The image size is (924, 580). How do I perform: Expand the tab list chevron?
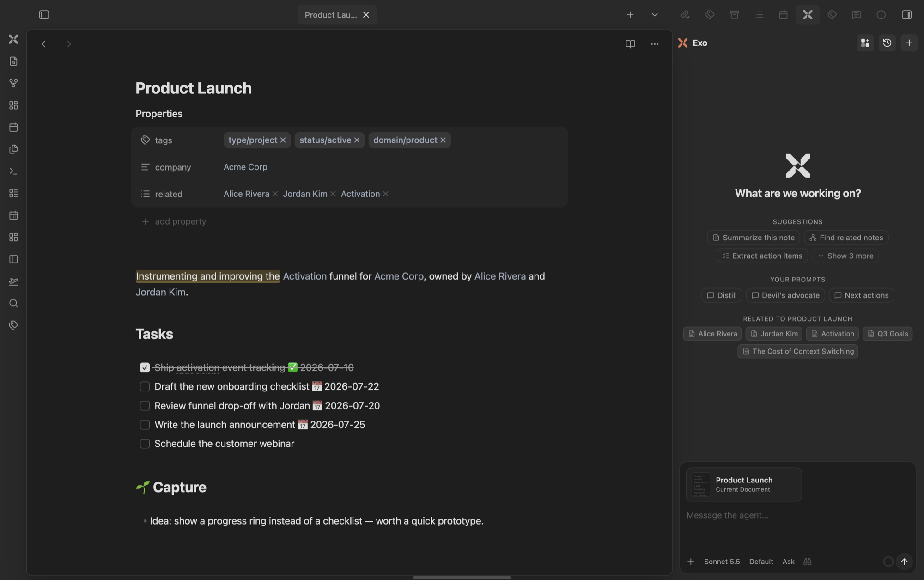coord(655,15)
